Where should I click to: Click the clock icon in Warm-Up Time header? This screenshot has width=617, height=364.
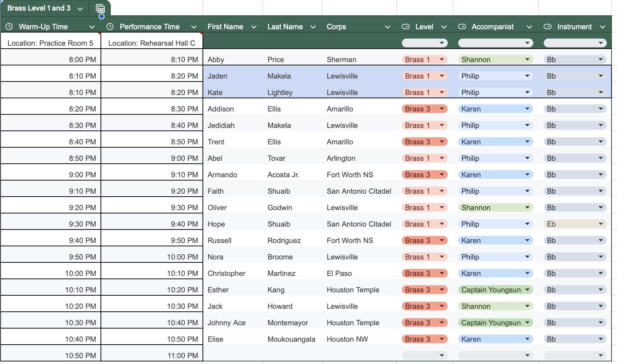pyautogui.click(x=9, y=27)
